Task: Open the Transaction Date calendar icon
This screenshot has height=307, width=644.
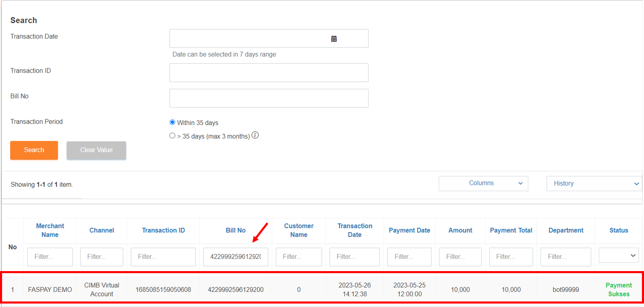Action: (334, 39)
